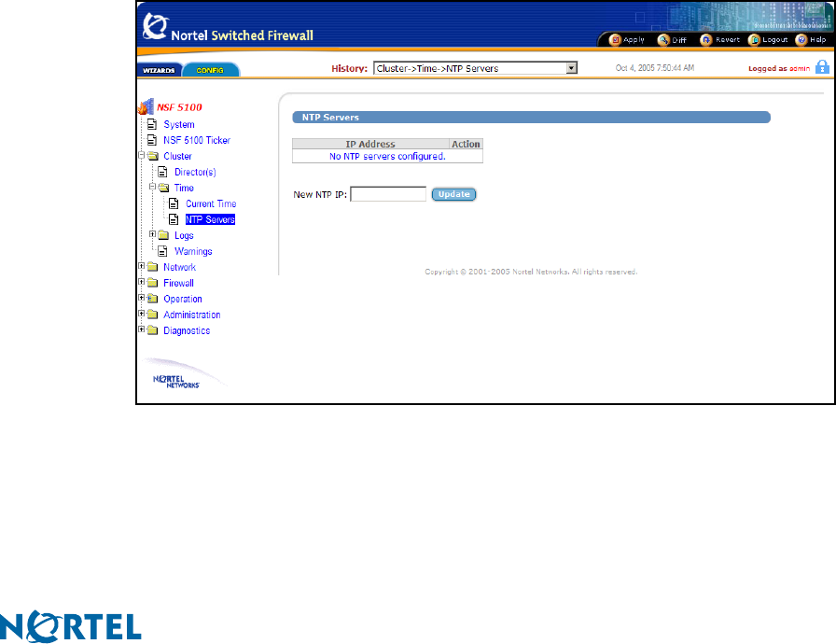Open the History dropdown list
This screenshot has width=836, height=644.
tap(572, 68)
